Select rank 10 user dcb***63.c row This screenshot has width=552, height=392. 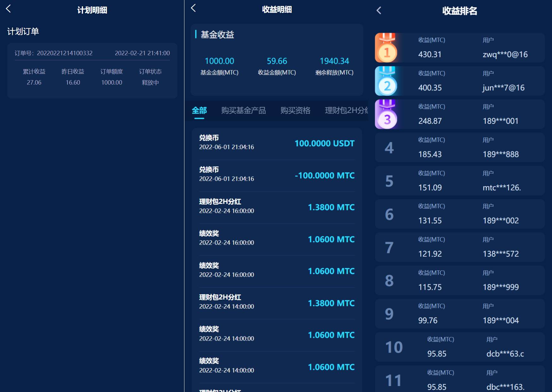click(x=459, y=347)
